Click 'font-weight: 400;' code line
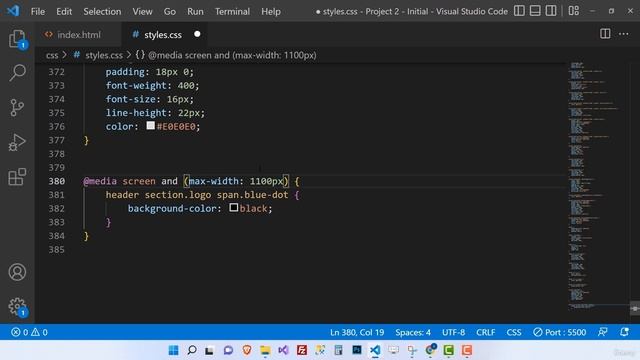Image resolution: width=640 pixels, height=360 pixels. [152, 85]
